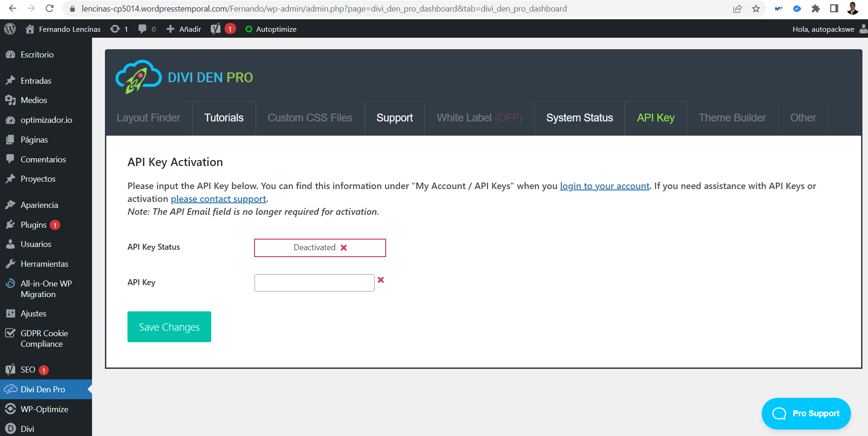This screenshot has height=436, width=868.
Task: Open Fernando Lencinas site home icon
Action: [30, 29]
